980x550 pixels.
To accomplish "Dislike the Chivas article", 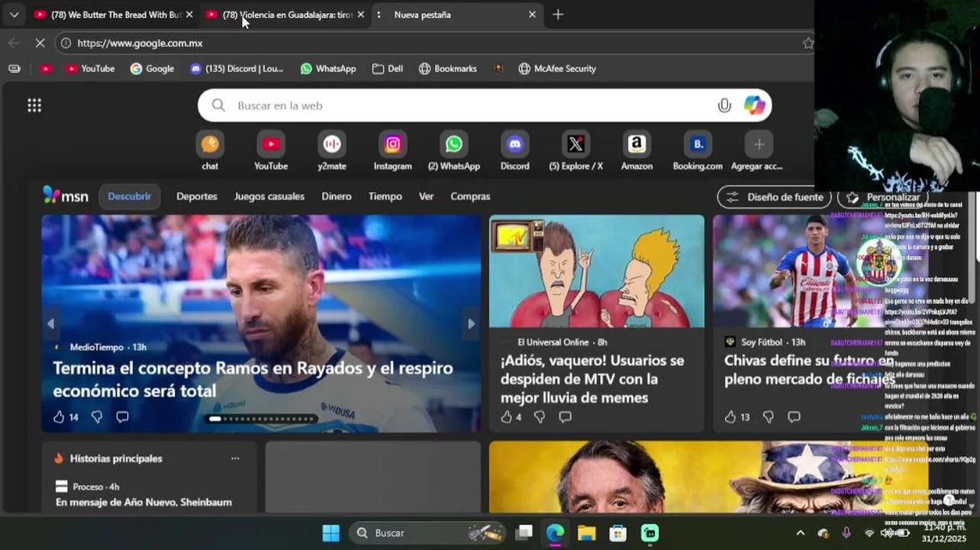I will coord(769,416).
